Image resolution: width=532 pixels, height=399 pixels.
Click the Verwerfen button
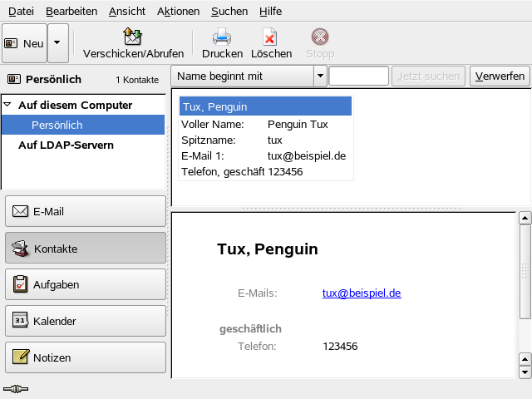coord(499,76)
